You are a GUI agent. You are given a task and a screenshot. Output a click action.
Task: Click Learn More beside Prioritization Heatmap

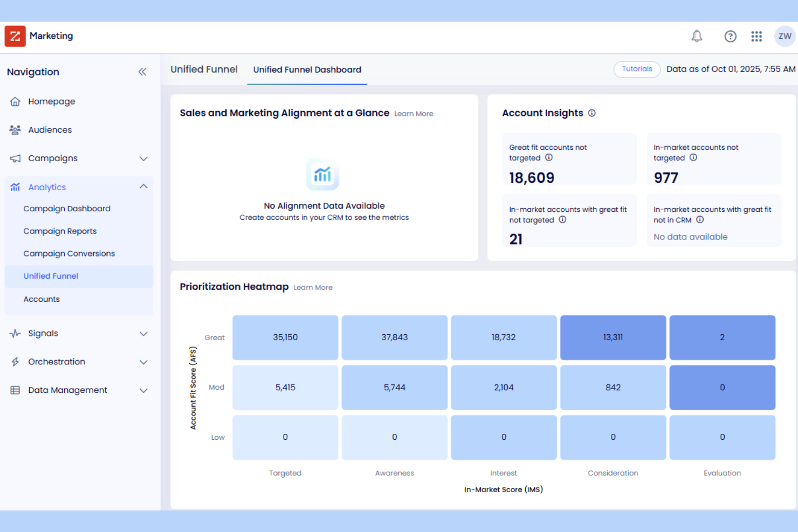[313, 287]
